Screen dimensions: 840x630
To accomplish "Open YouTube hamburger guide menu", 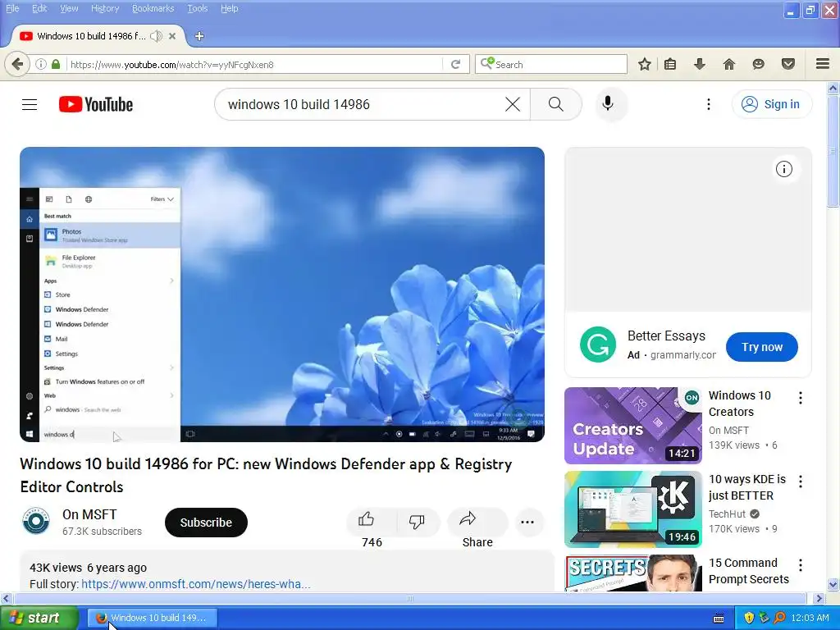I will point(30,104).
